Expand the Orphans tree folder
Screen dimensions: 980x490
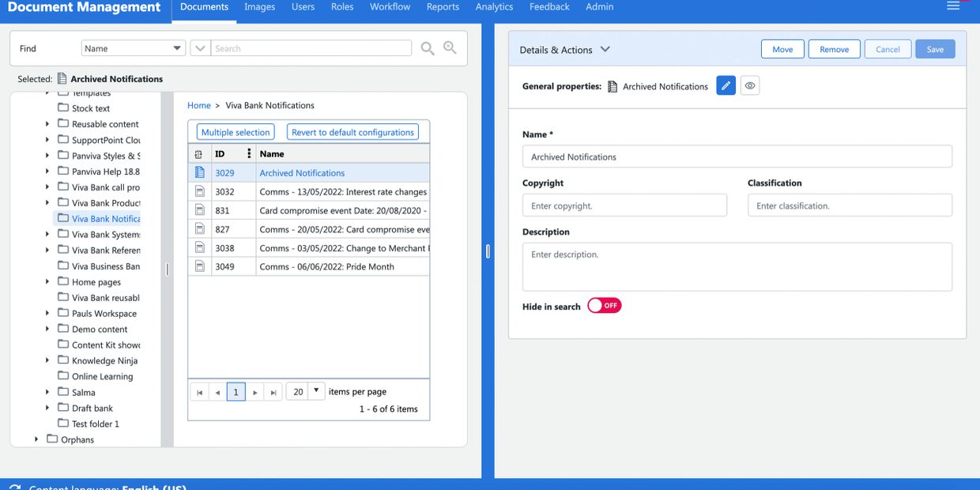(36, 439)
